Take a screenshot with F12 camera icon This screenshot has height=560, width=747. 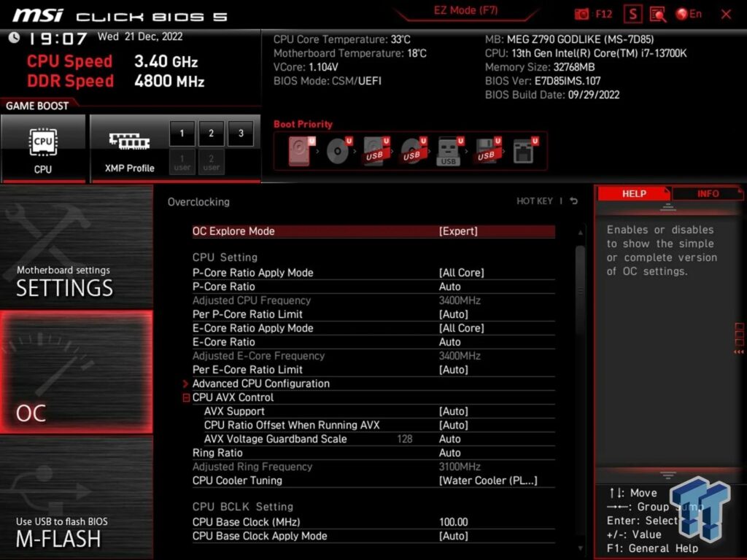[581, 15]
